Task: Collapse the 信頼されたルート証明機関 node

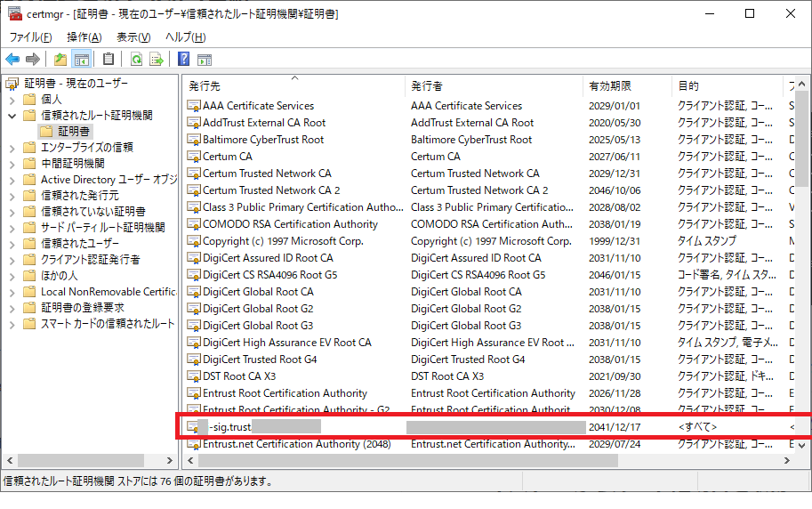Action: click(12, 116)
